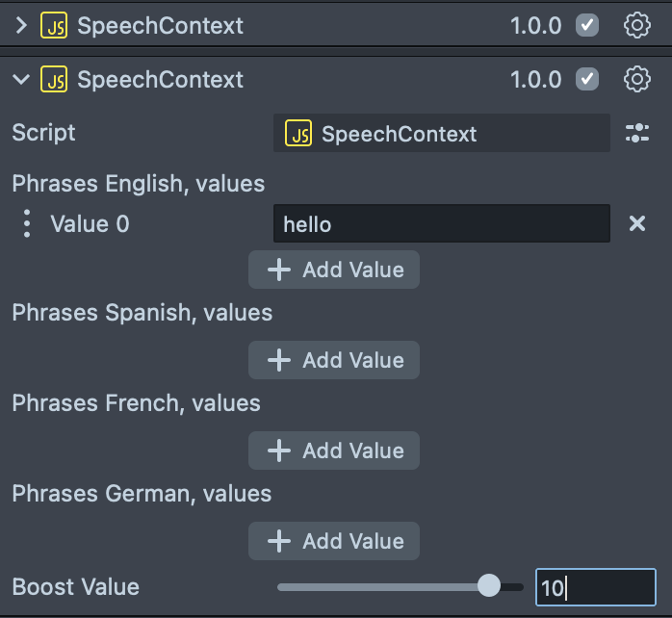
Task: Click the Value 0 text field containing hello
Action: (441, 224)
